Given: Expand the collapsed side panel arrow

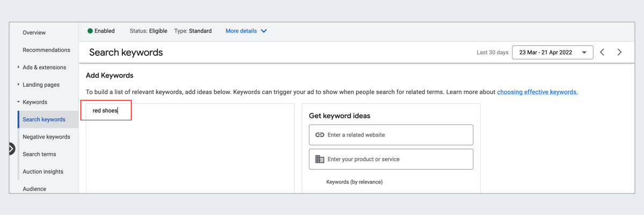Looking at the screenshot, I should point(12,149).
